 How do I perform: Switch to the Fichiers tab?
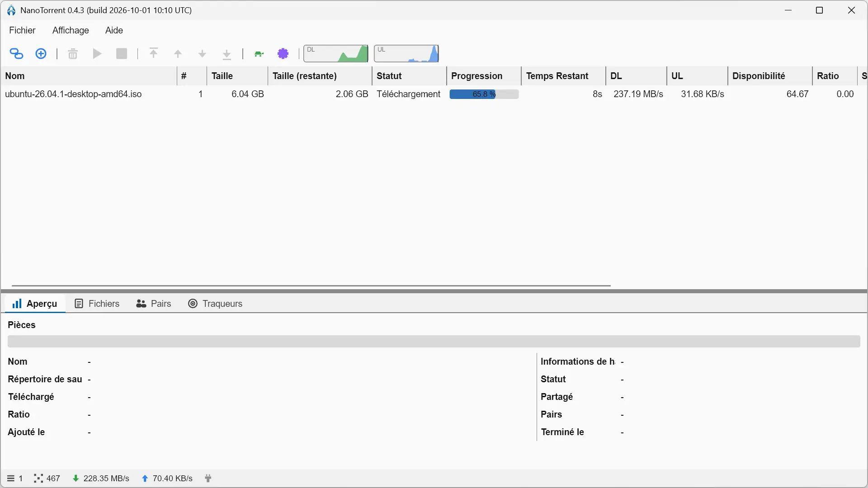97,304
